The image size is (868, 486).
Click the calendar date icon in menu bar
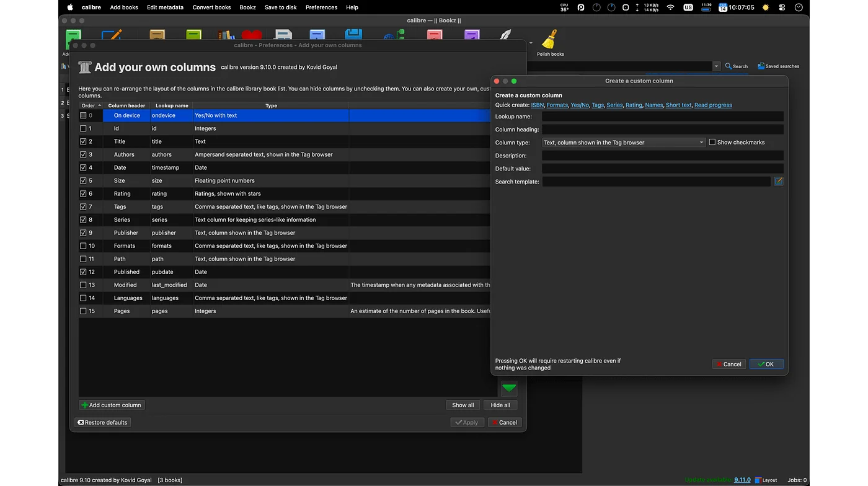pos(723,7)
